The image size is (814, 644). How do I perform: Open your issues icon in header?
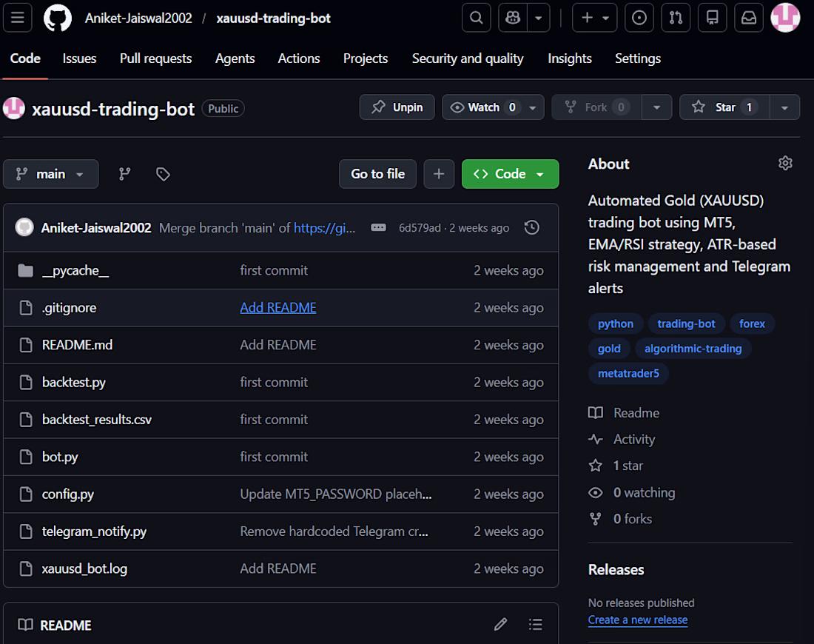[x=639, y=18]
